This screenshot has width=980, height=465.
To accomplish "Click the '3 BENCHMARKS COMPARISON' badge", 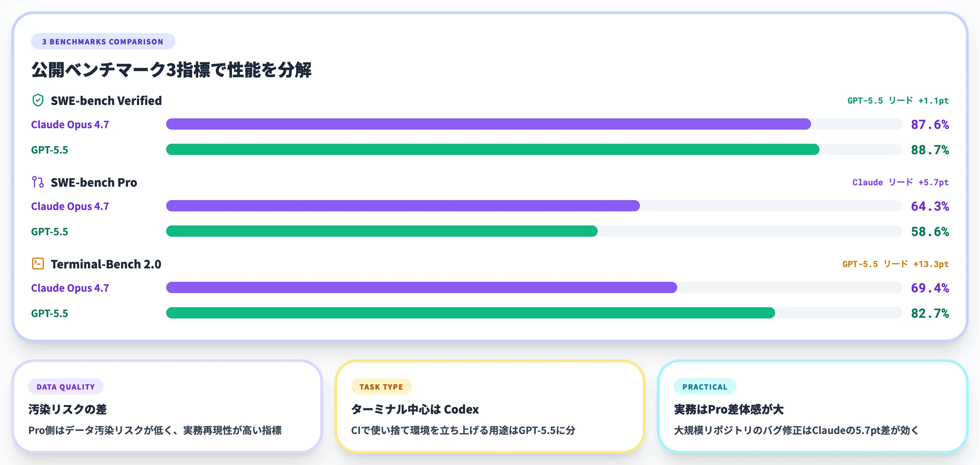I will (x=103, y=42).
